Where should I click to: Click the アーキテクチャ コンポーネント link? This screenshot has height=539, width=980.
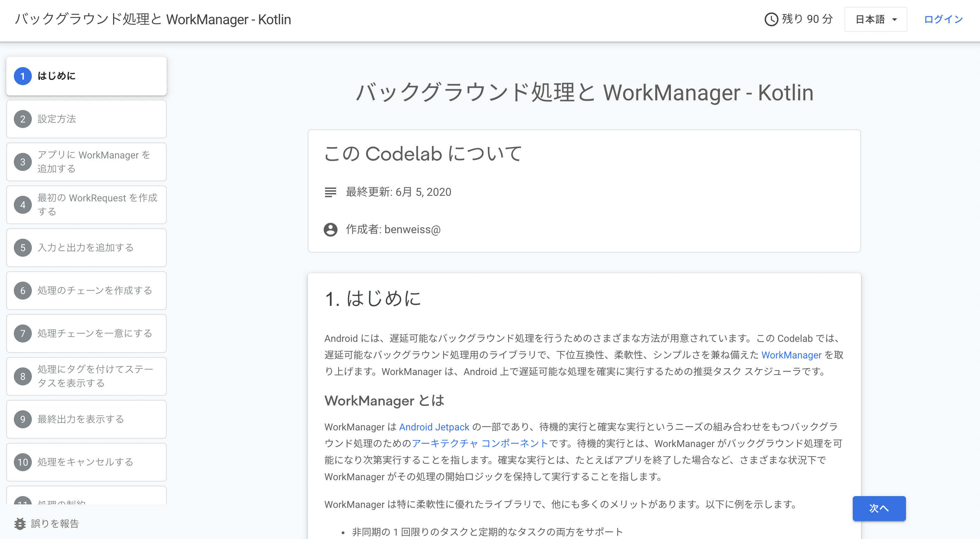[479, 444]
